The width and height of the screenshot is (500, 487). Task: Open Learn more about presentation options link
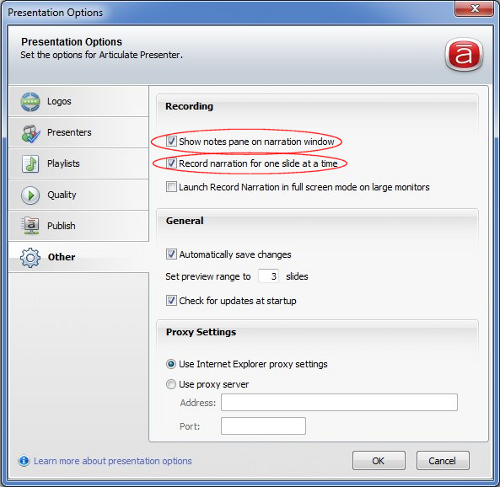[x=113, y=461]
